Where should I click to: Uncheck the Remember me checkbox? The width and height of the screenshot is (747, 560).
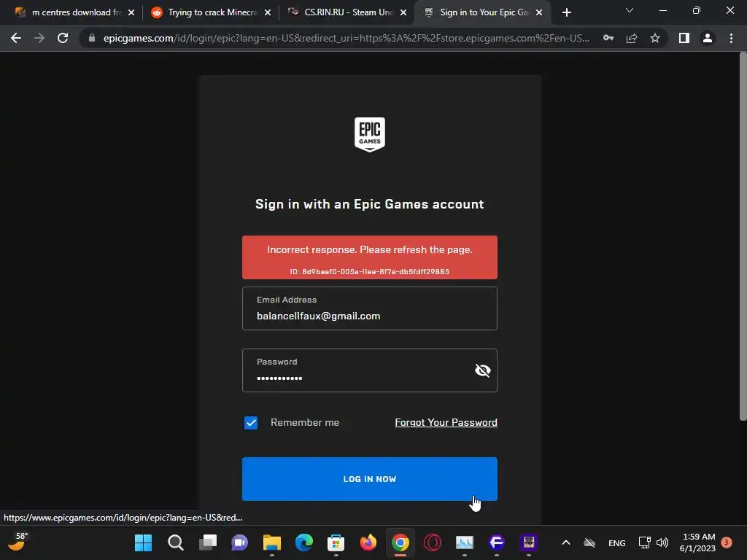[x=251, y=422]
